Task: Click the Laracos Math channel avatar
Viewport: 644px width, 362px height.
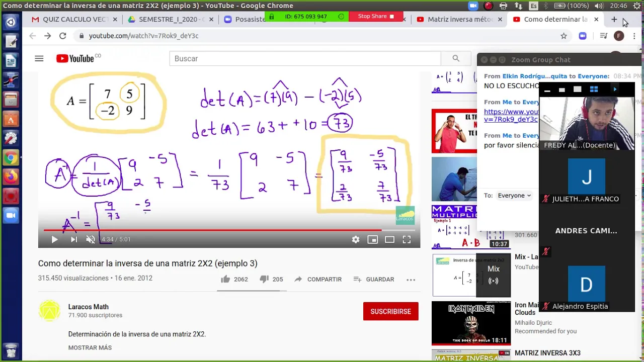Action: (x=49, y=311)
